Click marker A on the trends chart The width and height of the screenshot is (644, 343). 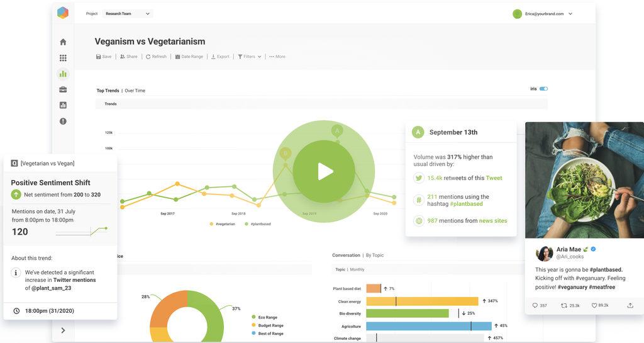(x=337, y=131)
